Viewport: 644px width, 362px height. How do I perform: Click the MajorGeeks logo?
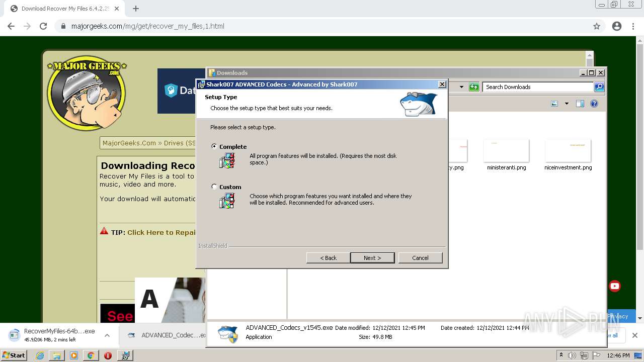pos(87,93)
